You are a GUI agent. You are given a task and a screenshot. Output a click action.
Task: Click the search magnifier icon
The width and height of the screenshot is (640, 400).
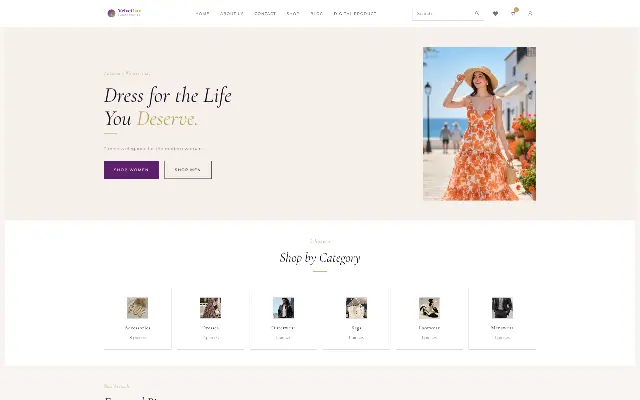pyautogui.click(x=477, y=13)
